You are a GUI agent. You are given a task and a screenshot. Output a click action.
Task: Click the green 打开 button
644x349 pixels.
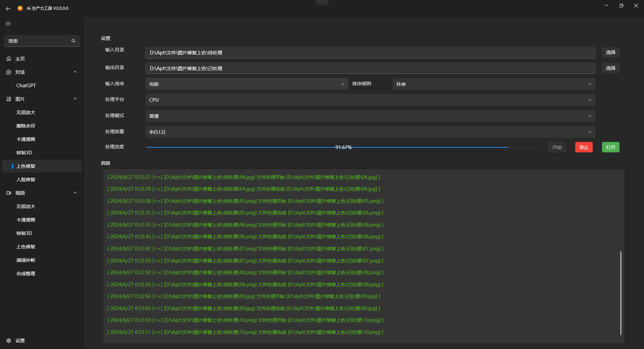click(x=610, y=147)
